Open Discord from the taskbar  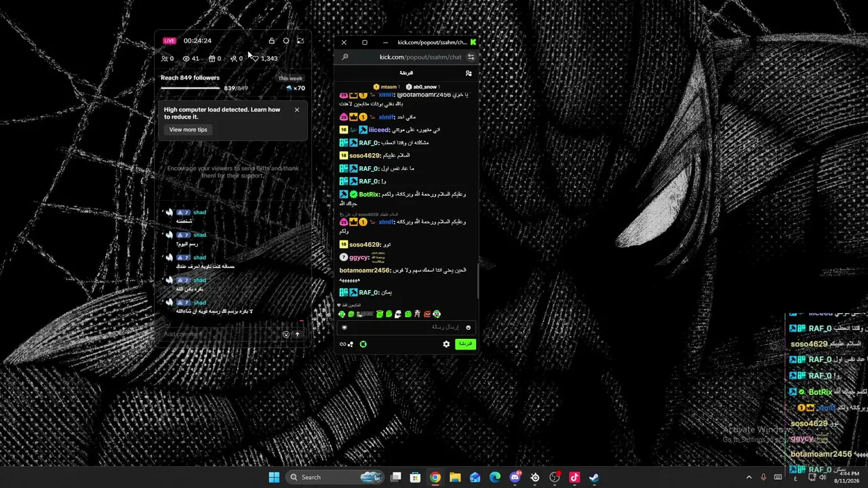[x=515, y=477]
